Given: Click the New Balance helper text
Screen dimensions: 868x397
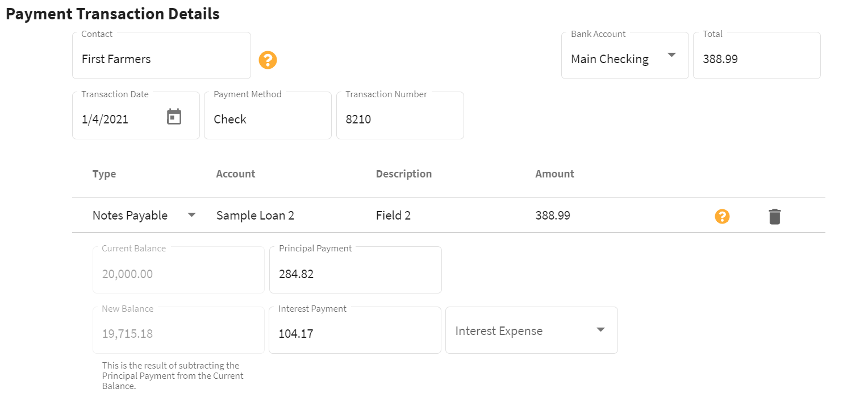Looking at the screenshot, I should 173,375.
